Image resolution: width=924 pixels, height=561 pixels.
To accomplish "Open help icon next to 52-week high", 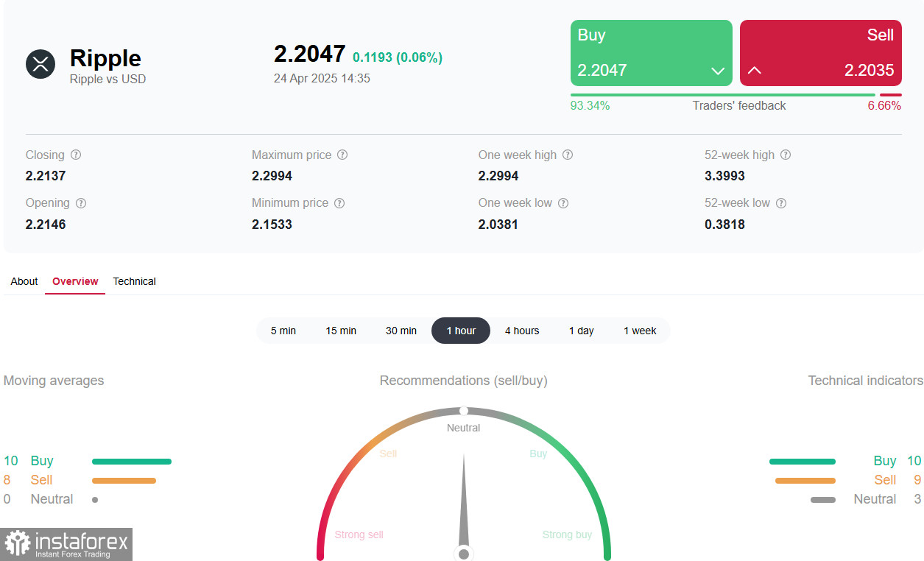I will click(786, 155).
